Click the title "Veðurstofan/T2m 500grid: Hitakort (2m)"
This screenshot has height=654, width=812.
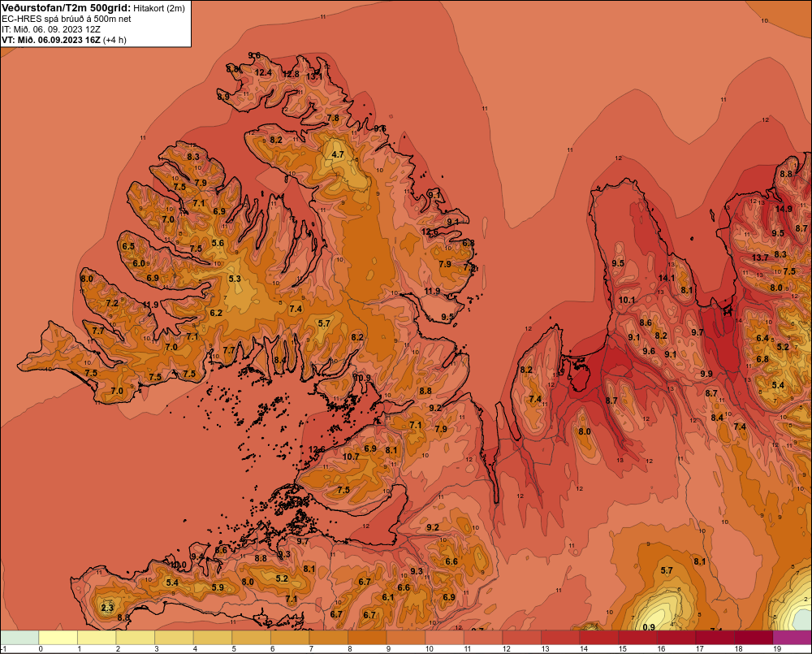93,8
